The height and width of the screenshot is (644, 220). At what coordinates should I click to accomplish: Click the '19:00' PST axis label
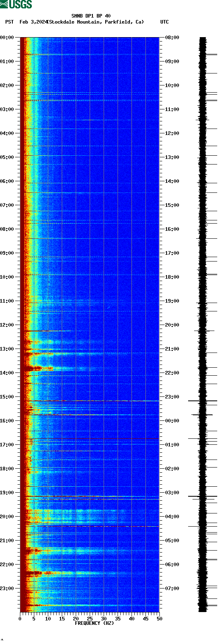click(7, 493)
